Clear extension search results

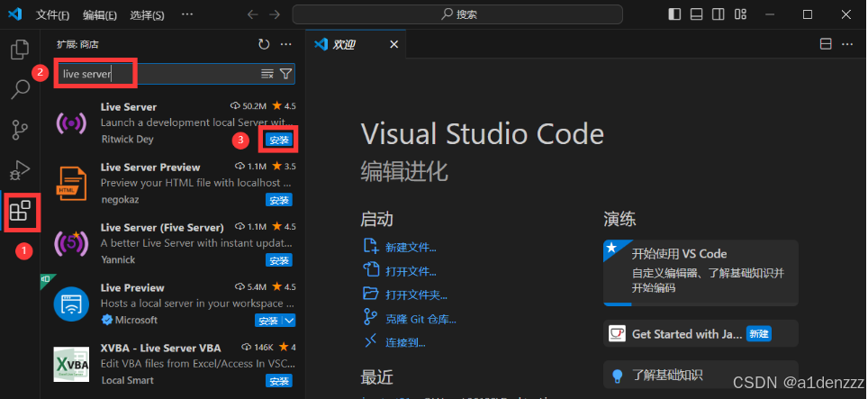267,74
